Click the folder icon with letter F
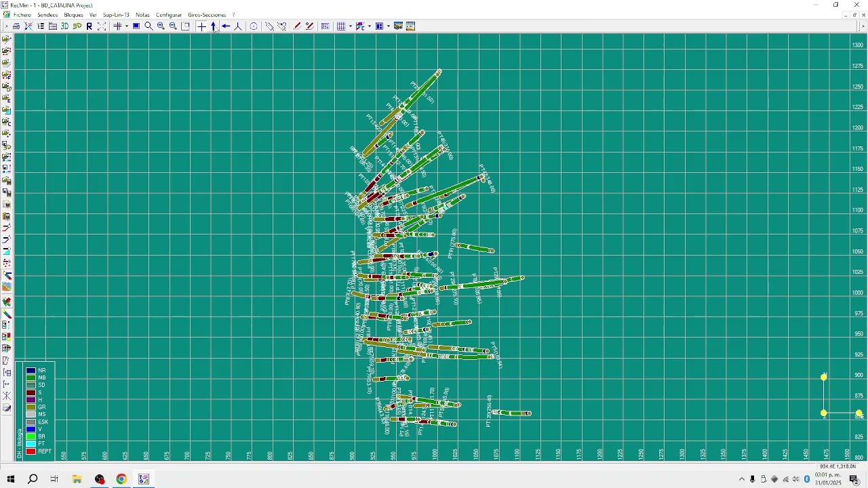The width and height of the screenshot is (868, 488). (x=7, y=74)
